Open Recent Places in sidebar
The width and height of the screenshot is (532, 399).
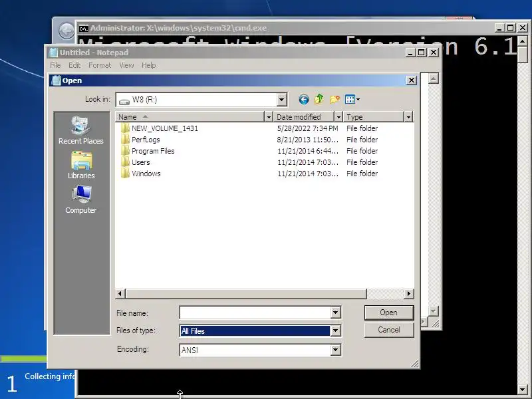pos(80,130)
